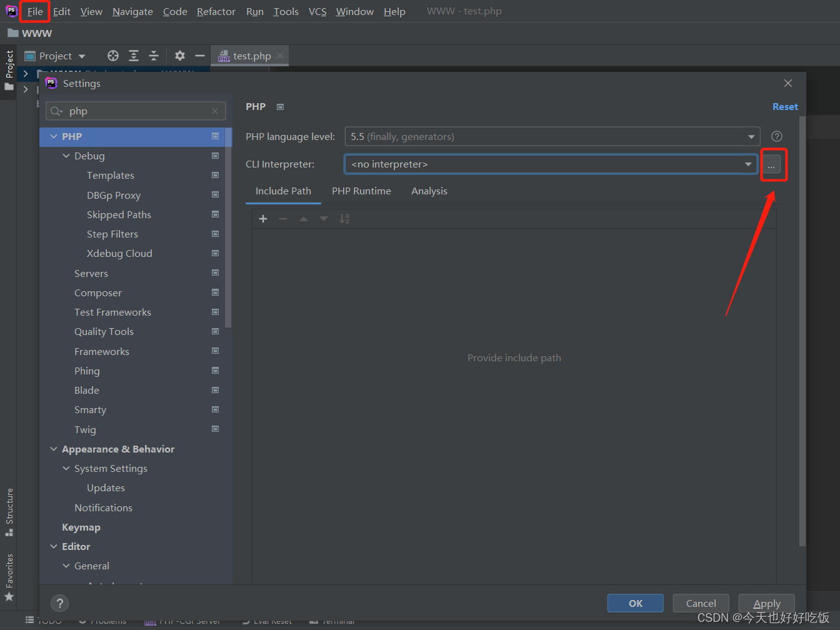Click the Apply button
Screen dimensions: 840x630
pos(766,603)
